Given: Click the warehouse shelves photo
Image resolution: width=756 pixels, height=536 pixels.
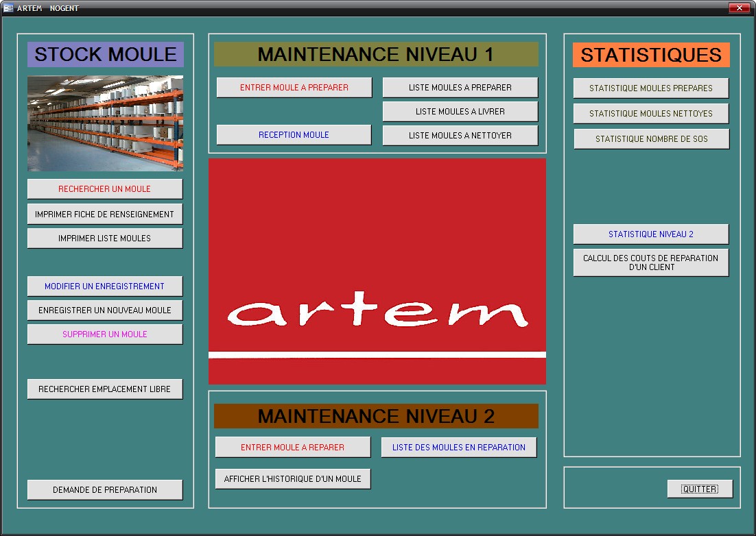Looking at the screenshot, I should (x=105, y=123).
